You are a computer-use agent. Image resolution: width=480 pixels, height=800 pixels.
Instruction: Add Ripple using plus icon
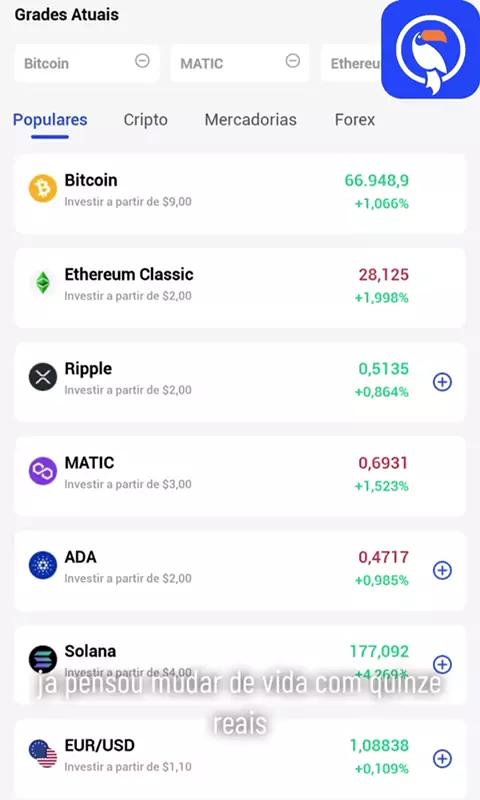(x=442, y=382)
